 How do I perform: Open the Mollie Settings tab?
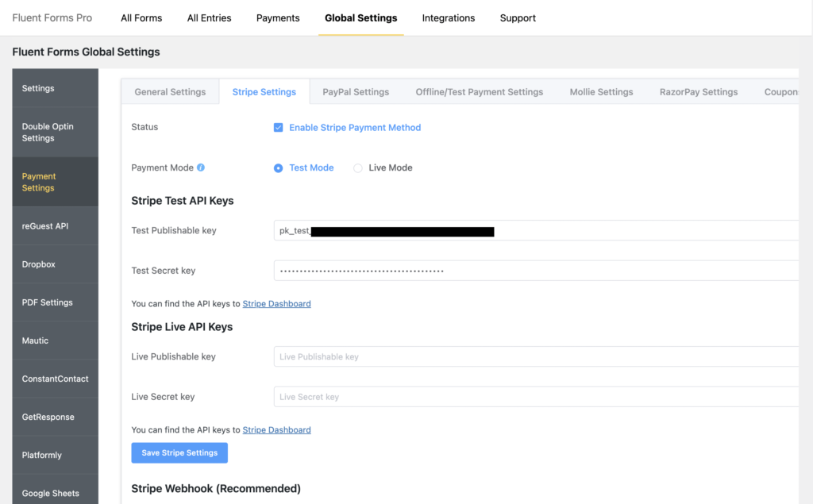coord(601,92)
